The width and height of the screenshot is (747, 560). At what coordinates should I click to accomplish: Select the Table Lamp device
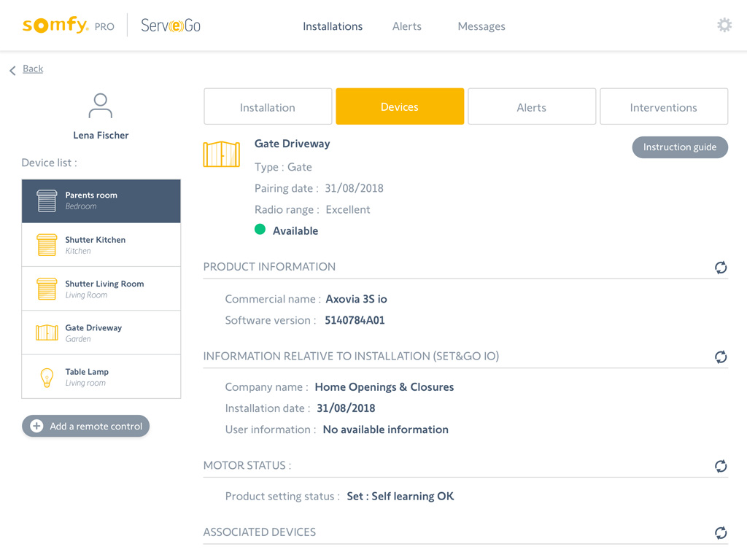(x=101, y=377)
